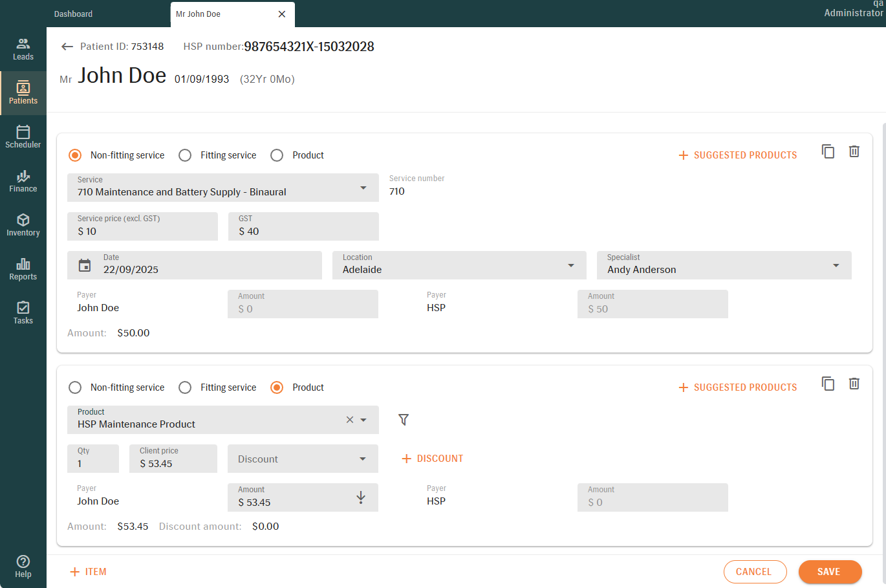Duplicate the HSP Maintenance Product item

click(828, 384)
